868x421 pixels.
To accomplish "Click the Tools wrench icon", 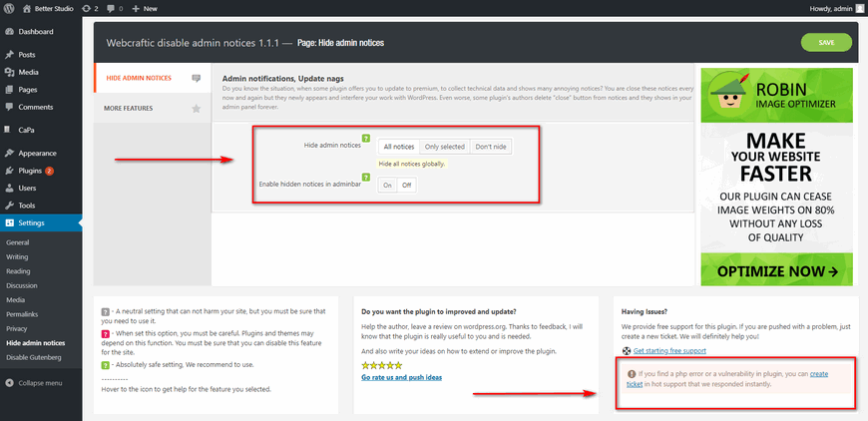I will tap(9, 206).
